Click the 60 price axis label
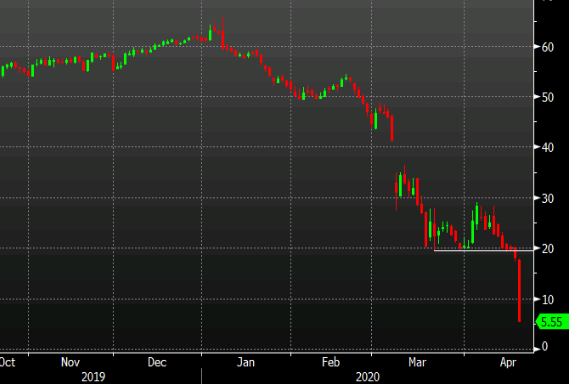The height and width of the screenshot is (384, 569). pyautogui.click(x=548, y=47)
